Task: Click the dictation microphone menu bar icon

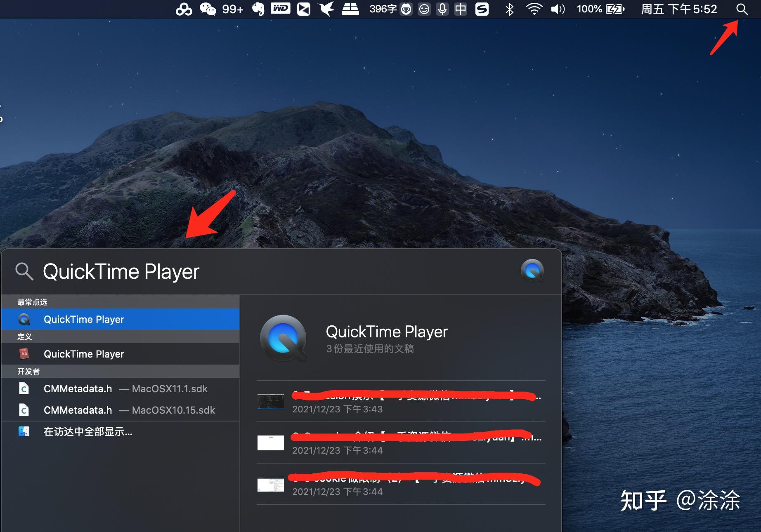Action: (x=442, y=9)
